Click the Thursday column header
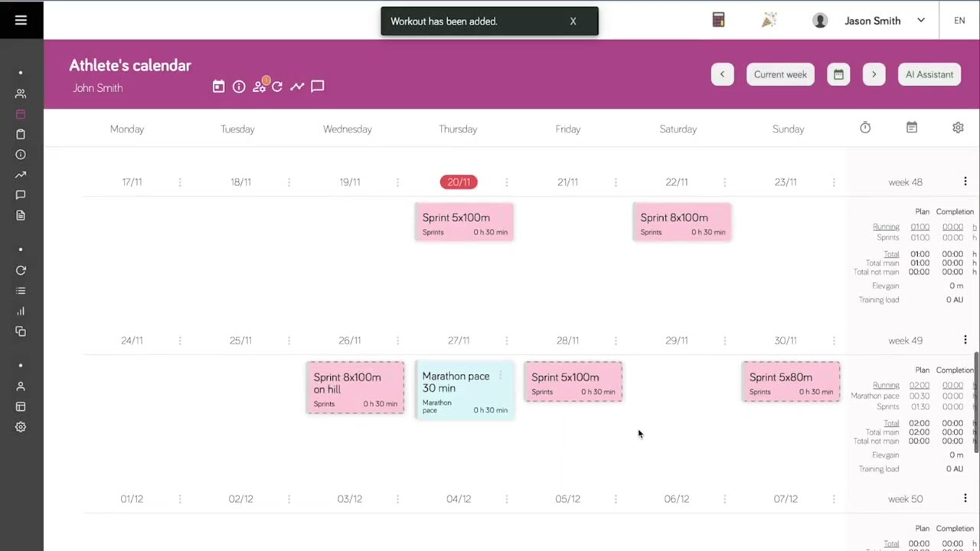980x551 pixels. 458,129
